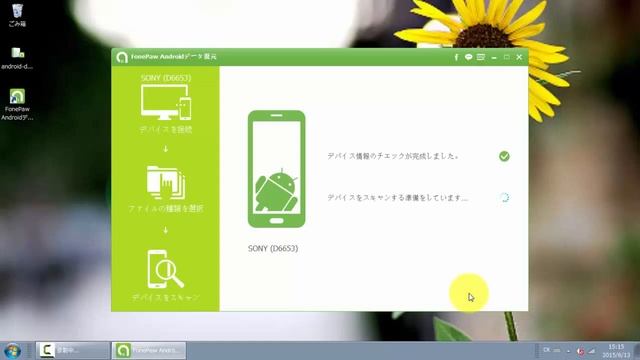The image size is (640, 360).
Task: Click the red security tray icon
Action: 580,351
